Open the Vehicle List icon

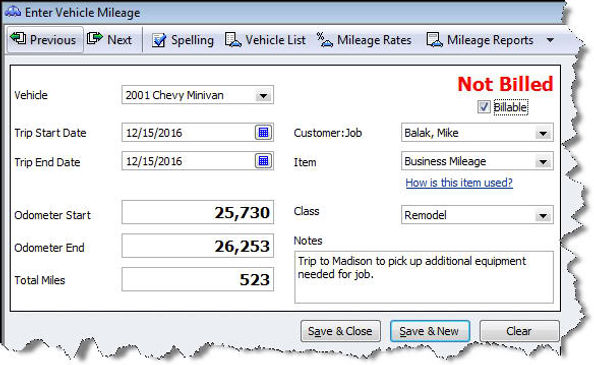click(x=233, y=40)
